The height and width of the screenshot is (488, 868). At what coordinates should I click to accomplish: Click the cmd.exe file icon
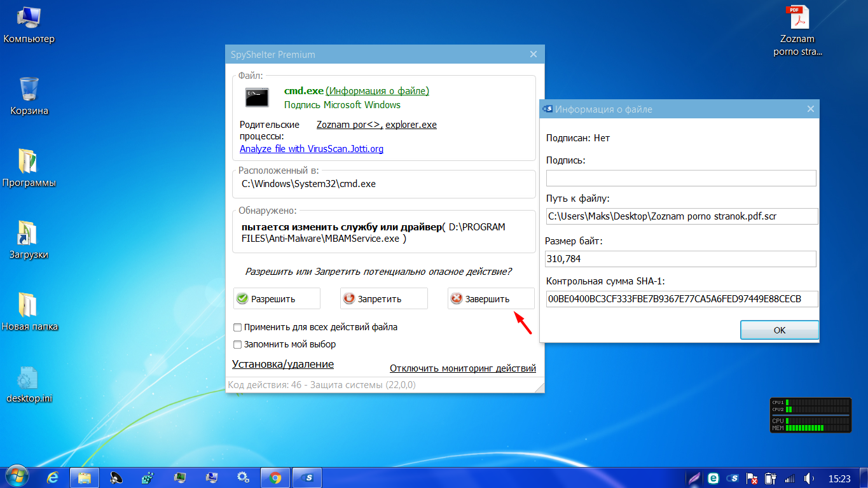257,97
